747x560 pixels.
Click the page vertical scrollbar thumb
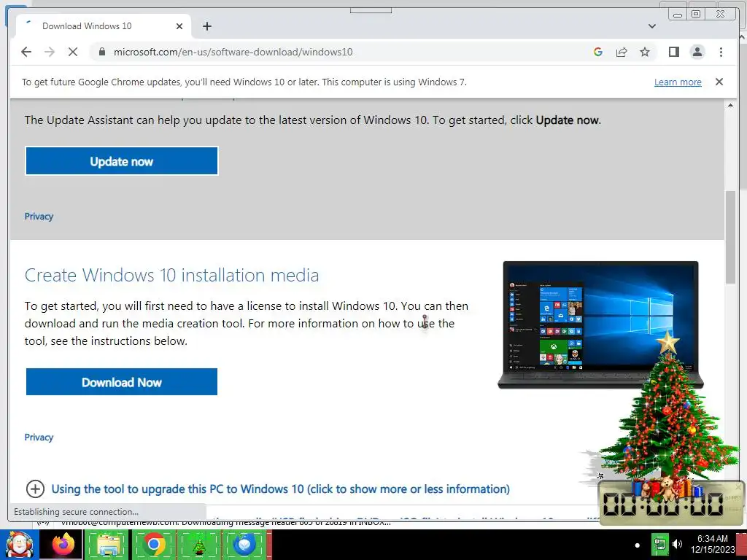[730, 237]
